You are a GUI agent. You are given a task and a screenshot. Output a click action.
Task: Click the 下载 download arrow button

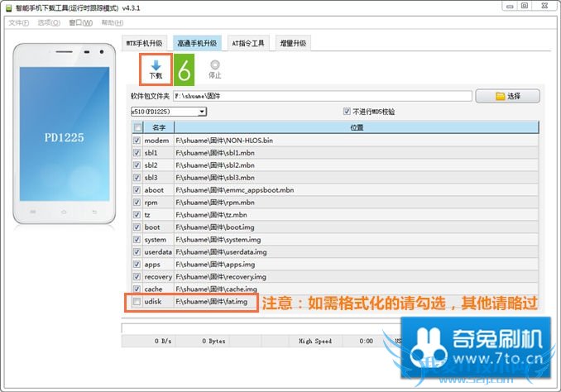pos(156,69)
